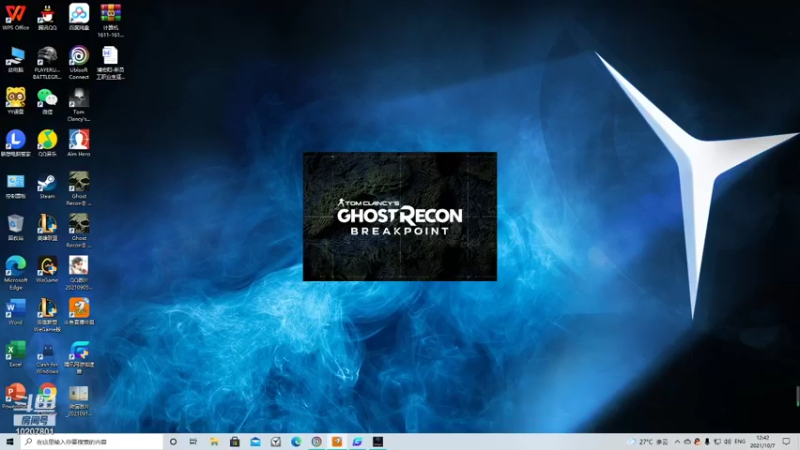This screenshot has width=800, height=450.
Task: Open Microsoft Edge desktop shortcut
Action: point(15,273)
